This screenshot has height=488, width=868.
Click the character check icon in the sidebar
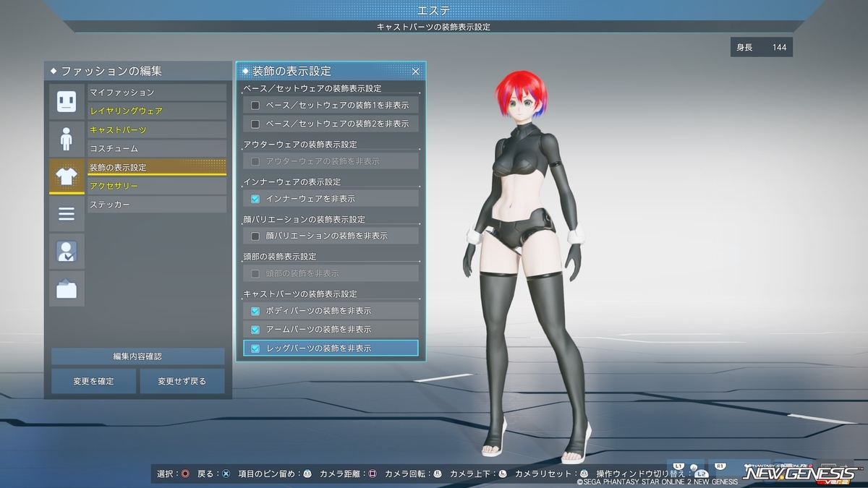point(67,251)
